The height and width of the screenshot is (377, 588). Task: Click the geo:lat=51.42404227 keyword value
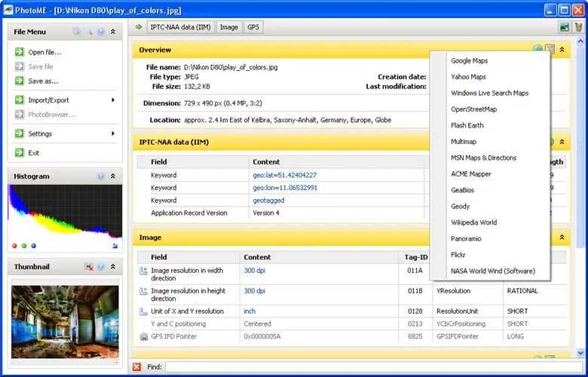point(285,175)
